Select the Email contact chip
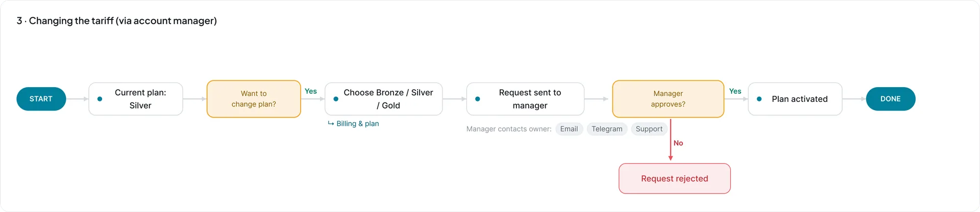 569,129
